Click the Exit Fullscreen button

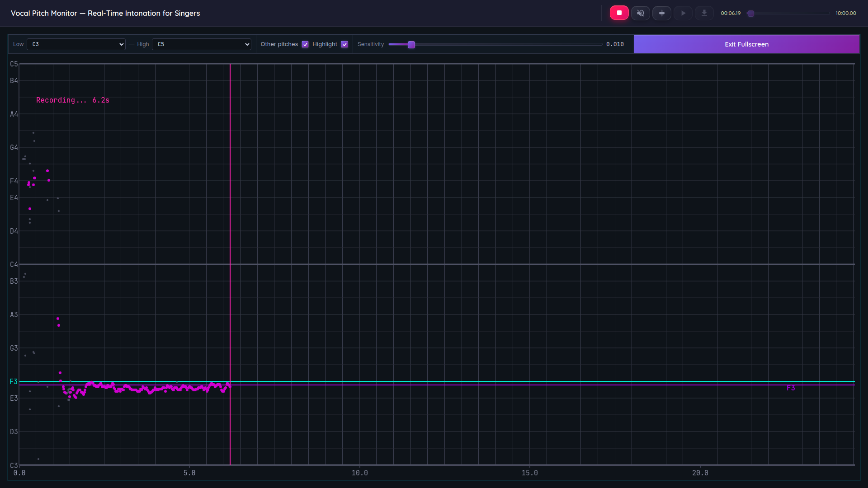[x=746, y=44]
